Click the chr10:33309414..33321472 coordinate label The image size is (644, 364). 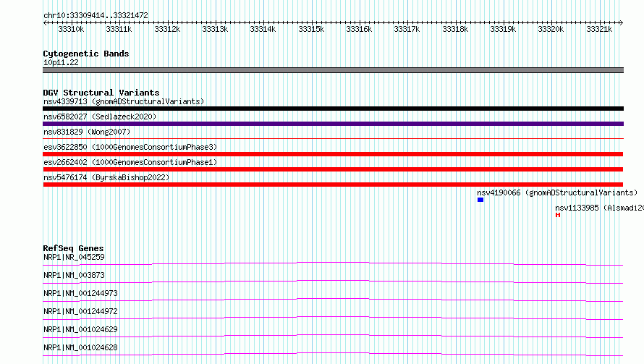[x=96, y=15]
